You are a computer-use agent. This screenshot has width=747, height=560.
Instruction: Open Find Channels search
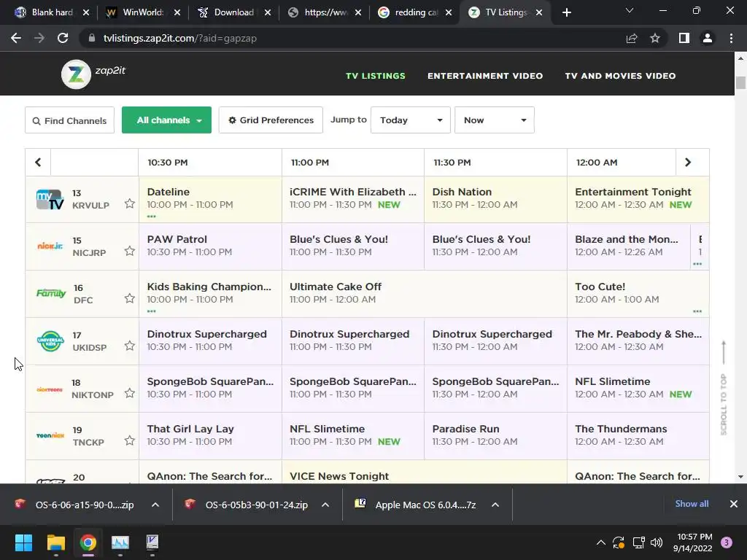pos(69,120)
